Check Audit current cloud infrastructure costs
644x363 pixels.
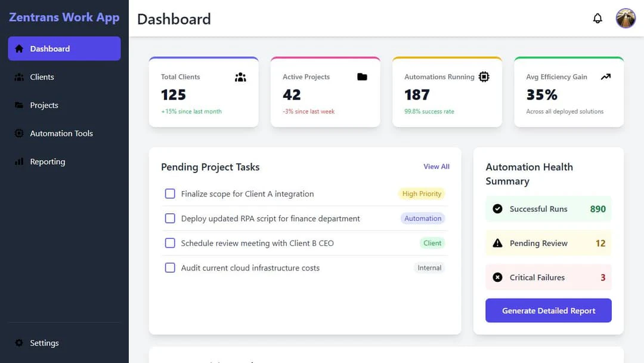coord(170,268)
